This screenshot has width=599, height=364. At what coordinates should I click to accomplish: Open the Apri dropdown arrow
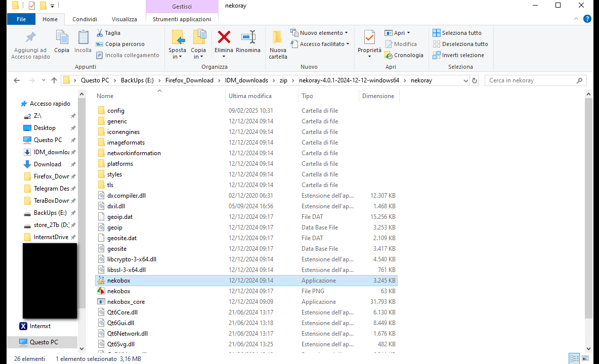[408, 33]
